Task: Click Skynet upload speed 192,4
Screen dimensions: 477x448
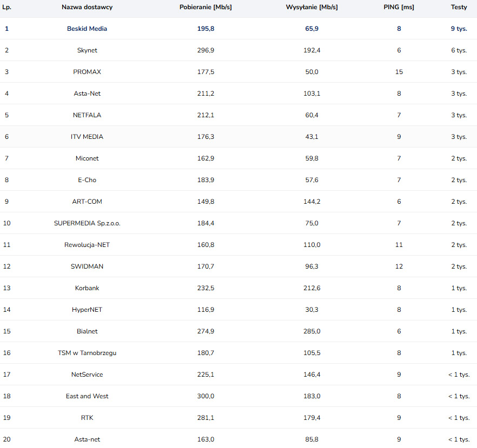Action: point(312,50)
